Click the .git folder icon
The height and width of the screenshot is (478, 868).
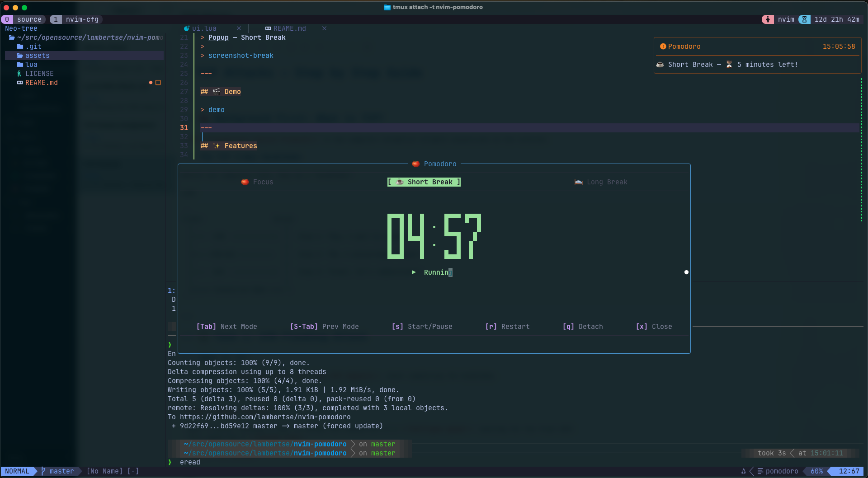[x=20, y=47]
